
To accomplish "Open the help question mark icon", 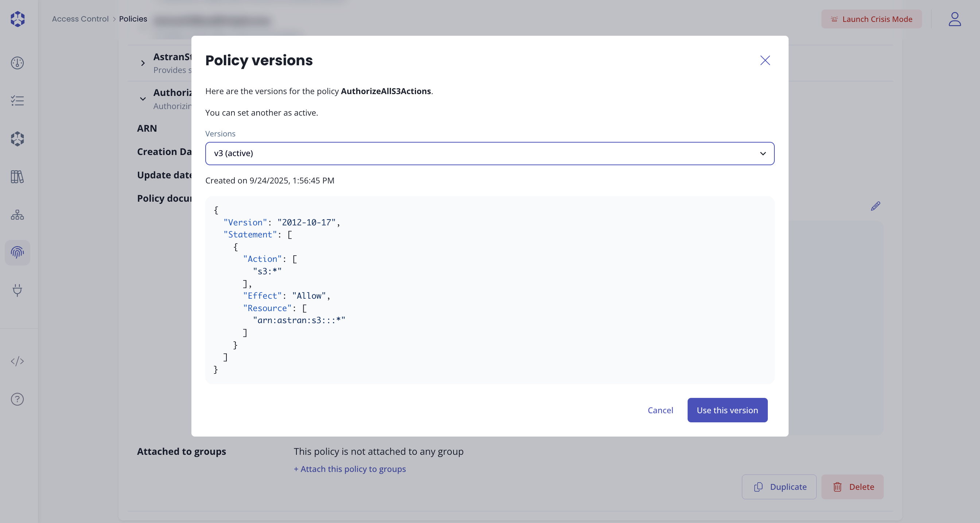I will [17, 399].
